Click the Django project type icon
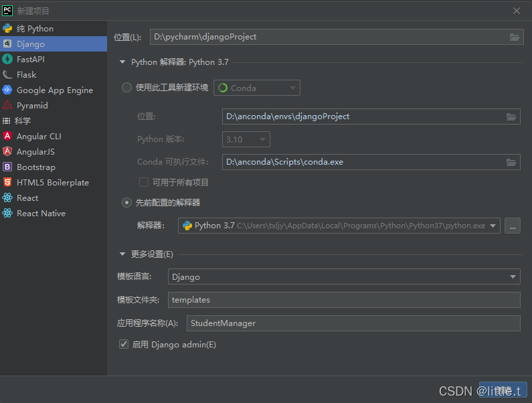532x403 pixels. pyautogui.click(x=7, y=44)
